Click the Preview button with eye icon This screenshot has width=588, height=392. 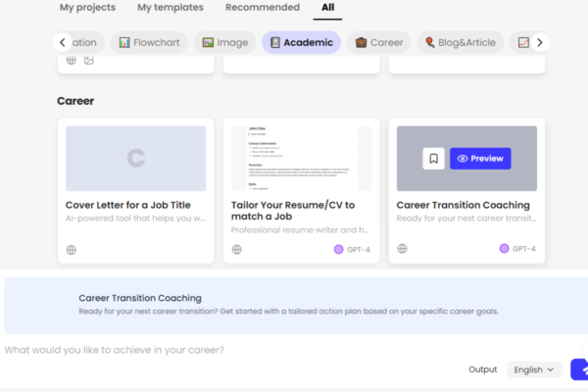[x=480, y=159]
